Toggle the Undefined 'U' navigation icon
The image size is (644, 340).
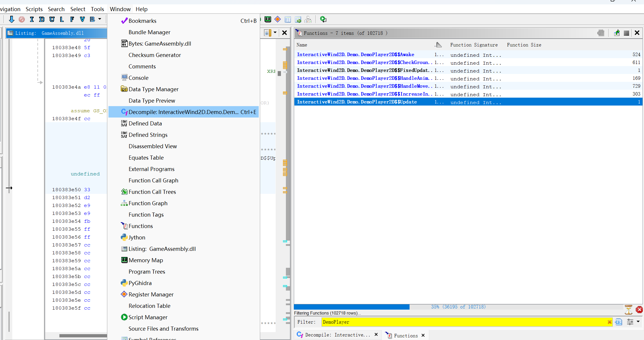(x=52, y=20)
